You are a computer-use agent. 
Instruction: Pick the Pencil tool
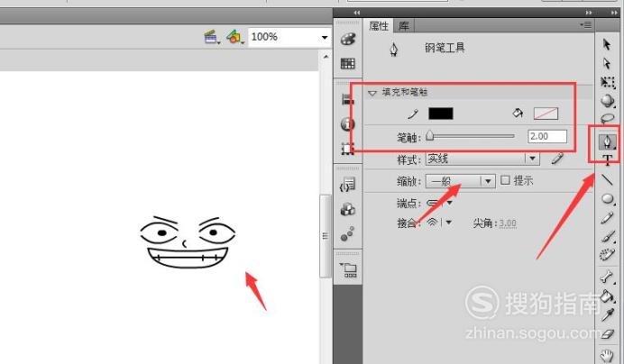pyautogui.click(x=607, y=218)
